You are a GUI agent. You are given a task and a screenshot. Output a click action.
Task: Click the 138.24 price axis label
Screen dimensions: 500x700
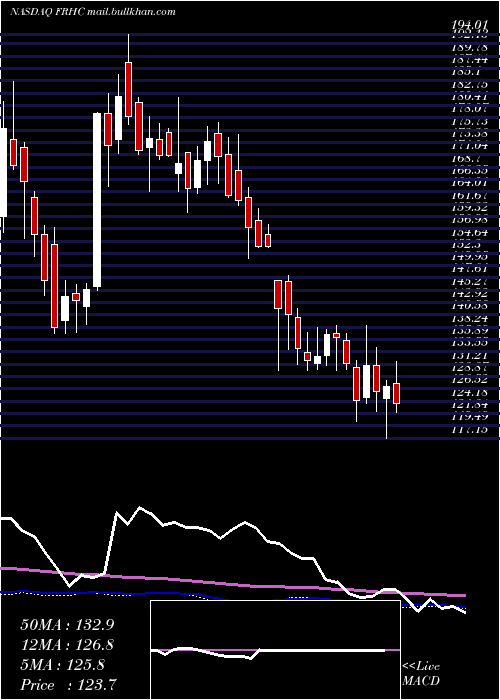[469, 319]
